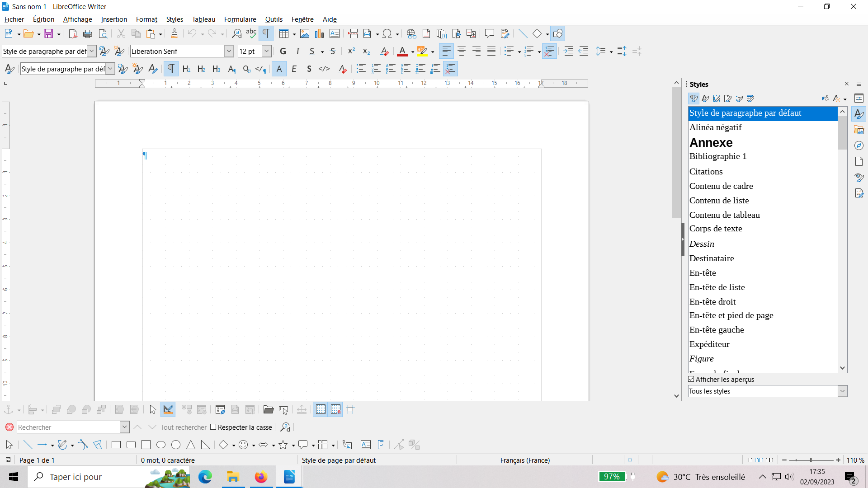Click the Tout rechercher button
This screenshot has width=868, height=488.
tap(184, 427)
